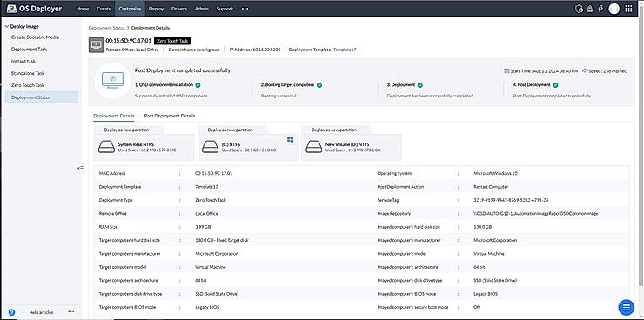Click the lightning bolt quick links icon

(x=600, y=9)
